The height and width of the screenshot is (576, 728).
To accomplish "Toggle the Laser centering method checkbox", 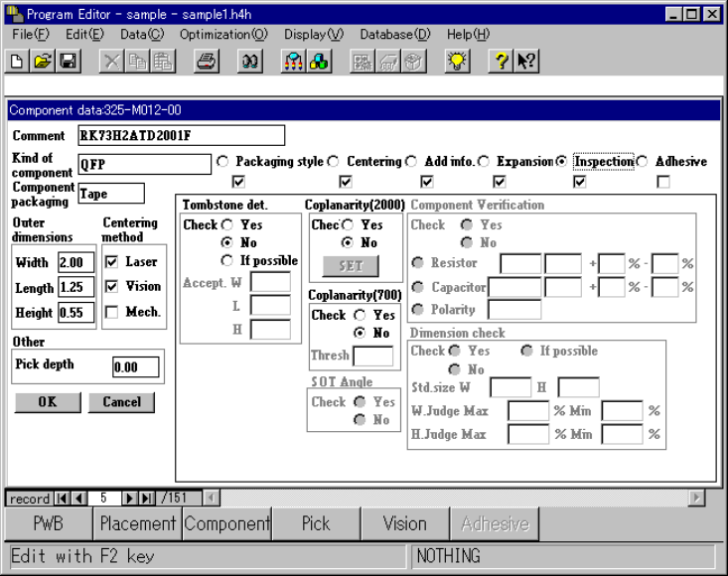I will (112, 262).
